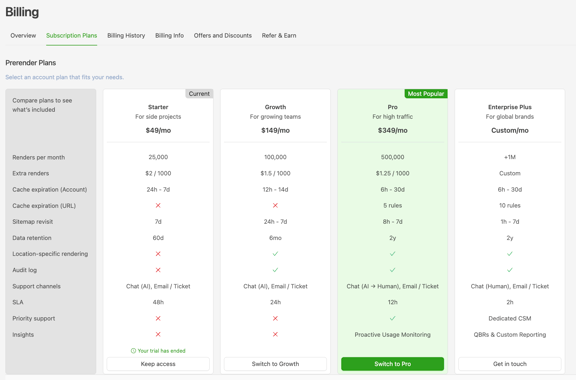Click Starter's red X for Priority support
Image resolution: width=576 pixels, height=380 pixels.
(x=158, y=318)
